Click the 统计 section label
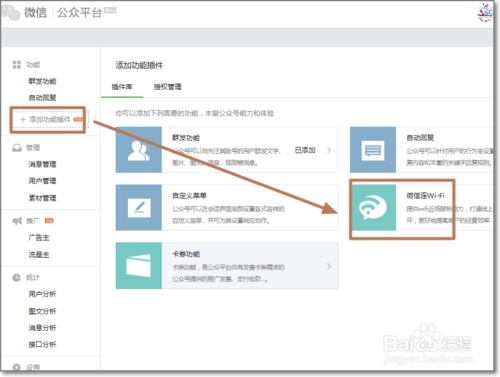Screen dimensions: 500x377 [33, 277]
